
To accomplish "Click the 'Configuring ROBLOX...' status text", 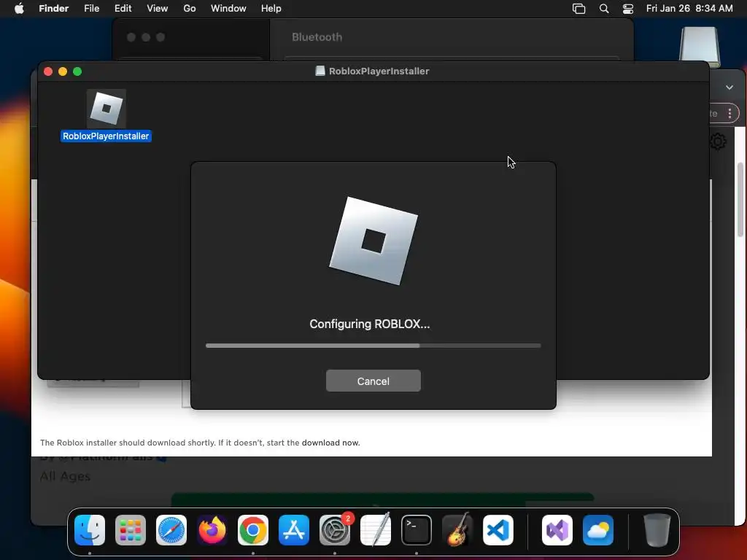I will [370, 324].
